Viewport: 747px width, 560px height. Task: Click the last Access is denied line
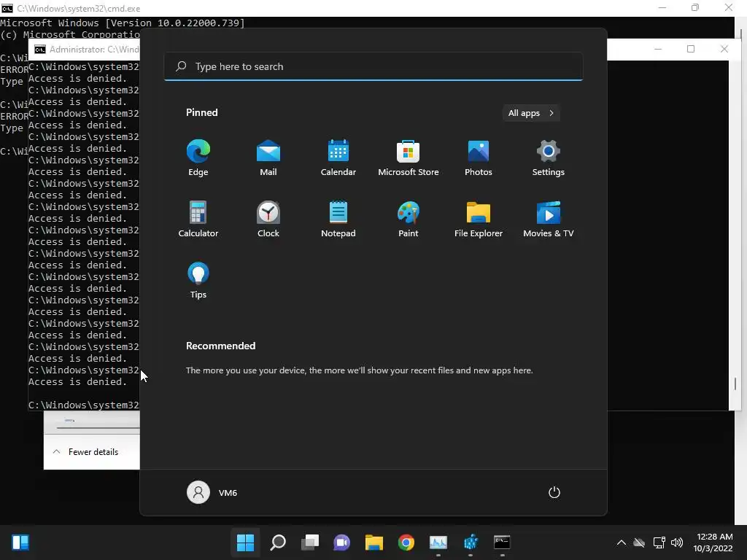pos(77,382)
